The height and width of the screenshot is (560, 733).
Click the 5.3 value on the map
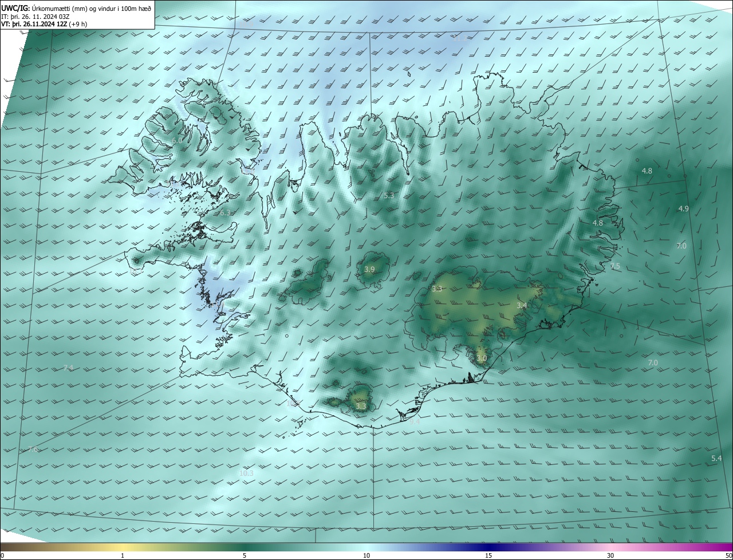pyautogui.click(x=389, y=195)
